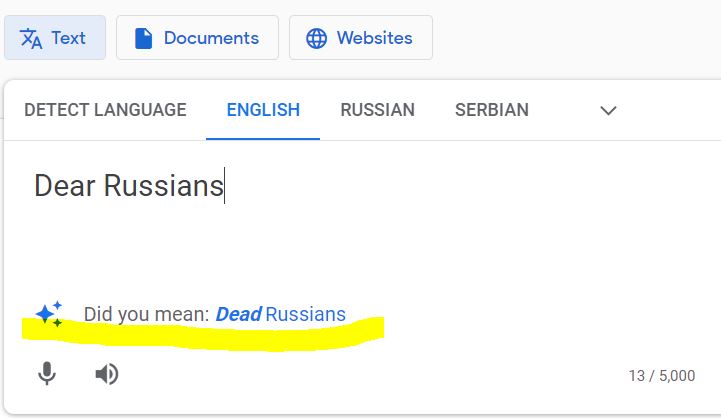Click the yellow highlight stroke under suggestion

[x=203, y=334]
